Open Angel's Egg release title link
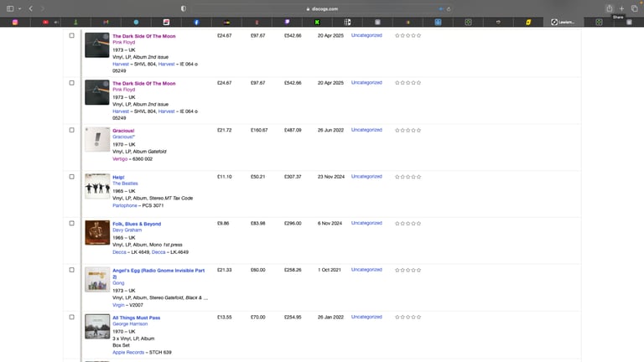This screenshot has width=644, height=362. [158, 273]
